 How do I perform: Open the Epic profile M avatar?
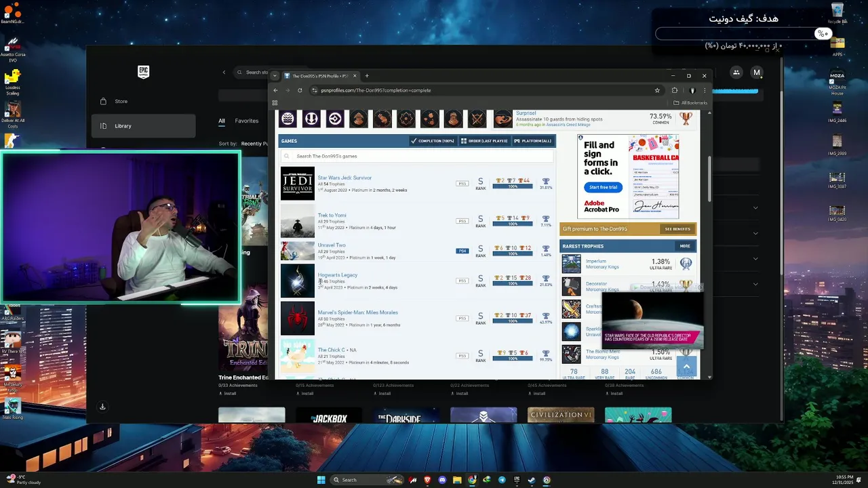point(757,73)
